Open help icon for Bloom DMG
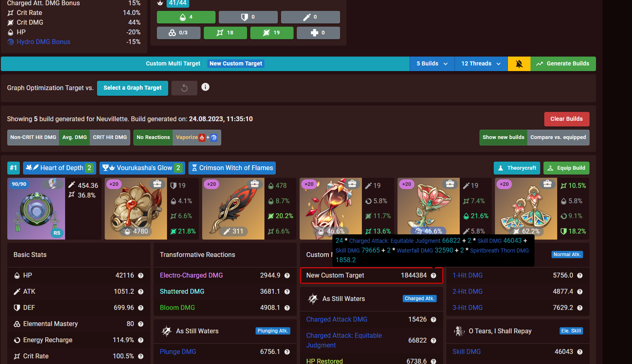This screenshot has width=632, height=364. 287,308
